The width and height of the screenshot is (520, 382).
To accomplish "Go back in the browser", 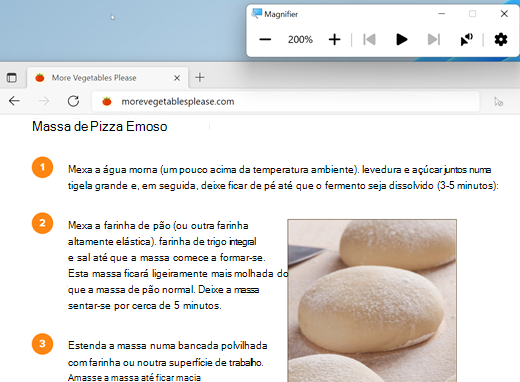I will [x=14, y=101].
